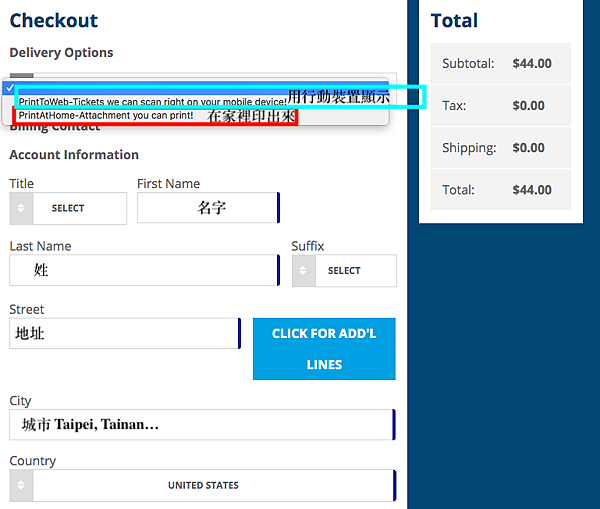The image size is (600, 509).
Task: Click the City input field
Action: pyautogui.click(x=201, y=425)
